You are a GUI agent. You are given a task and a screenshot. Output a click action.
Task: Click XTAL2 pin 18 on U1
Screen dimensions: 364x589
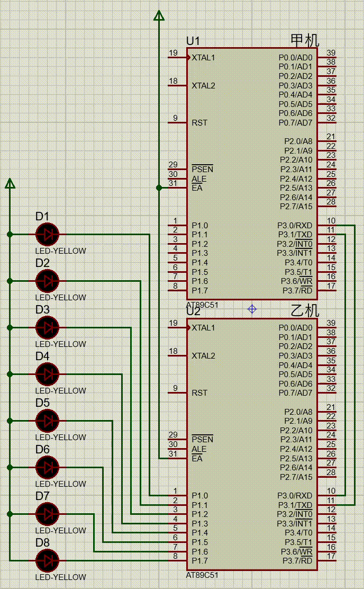pos(177,85)
